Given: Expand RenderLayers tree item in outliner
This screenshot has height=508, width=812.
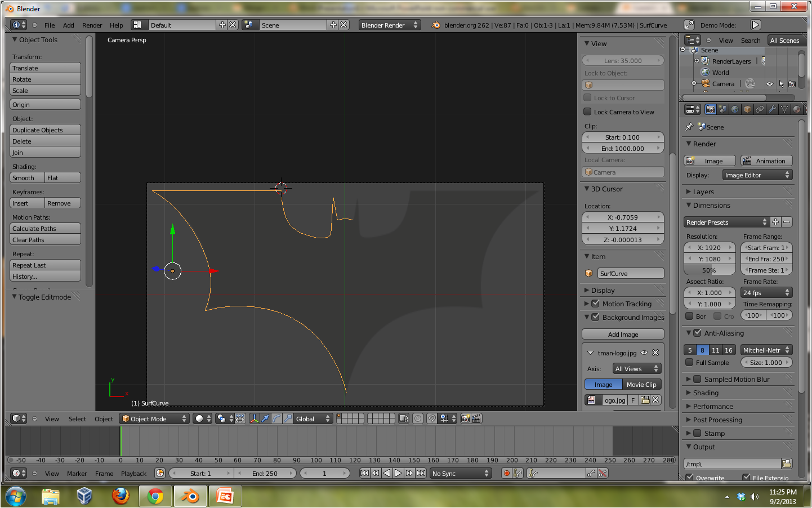Looking at the screenshot, I should [697, 60].
